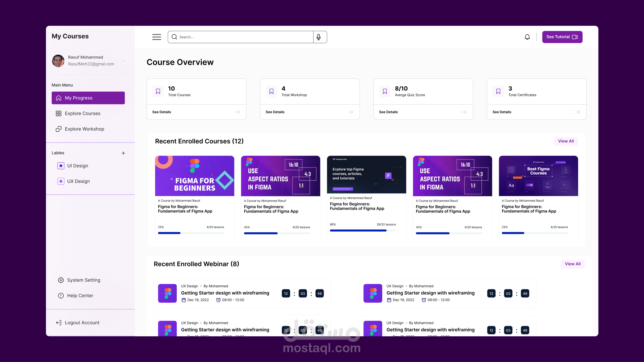
Task: Add a new label with plus icon
Action: pos(123,153)
